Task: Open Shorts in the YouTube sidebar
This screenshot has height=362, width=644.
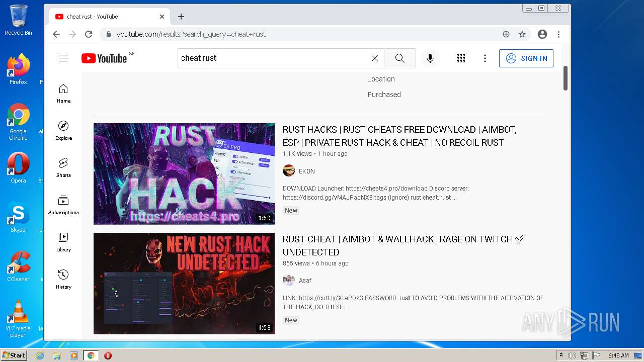Action: point(63,168)
